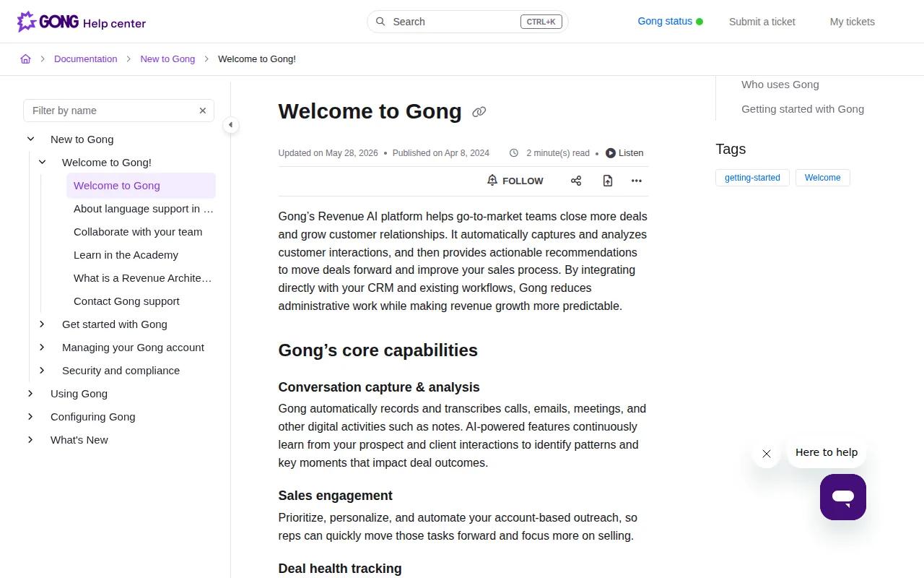
Task: Collapse the New to Gong tree node
Action: pyautogui.click(x=30, y=139)
